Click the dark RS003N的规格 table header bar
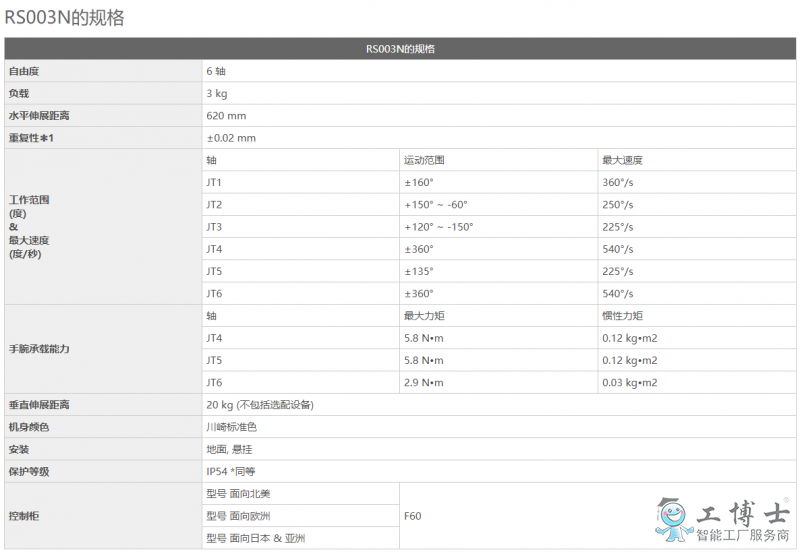 tap(400, 49)
